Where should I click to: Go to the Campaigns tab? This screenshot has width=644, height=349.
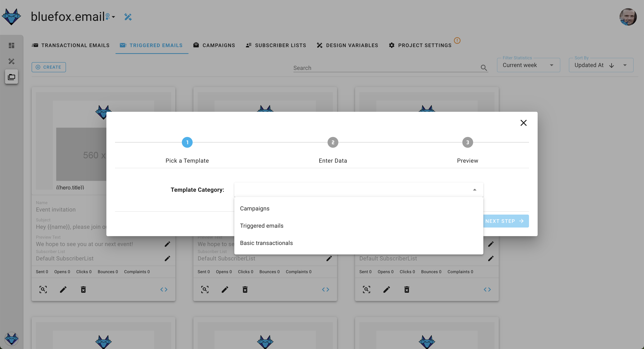pos(214,45)
